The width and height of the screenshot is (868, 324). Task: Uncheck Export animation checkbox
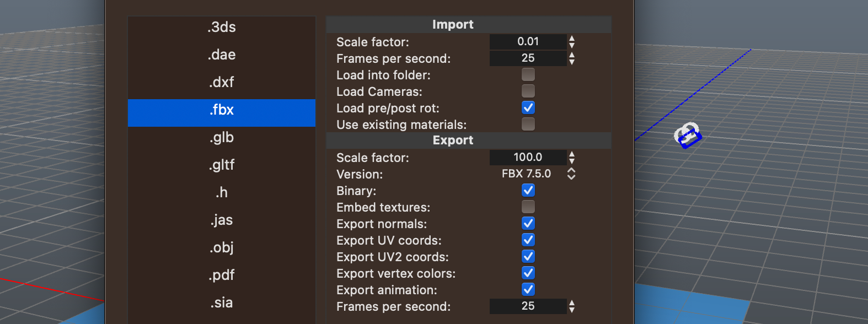click(x=528, y=289)
